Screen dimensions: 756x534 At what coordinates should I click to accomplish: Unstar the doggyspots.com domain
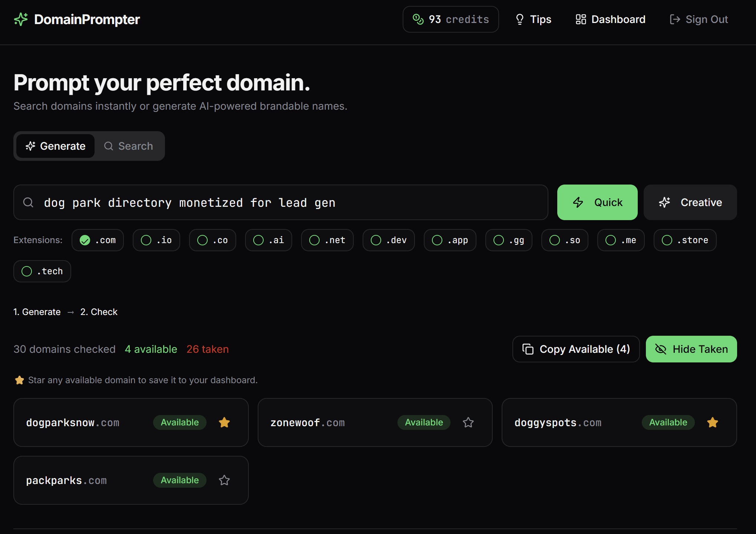click(x=712, y=422)
